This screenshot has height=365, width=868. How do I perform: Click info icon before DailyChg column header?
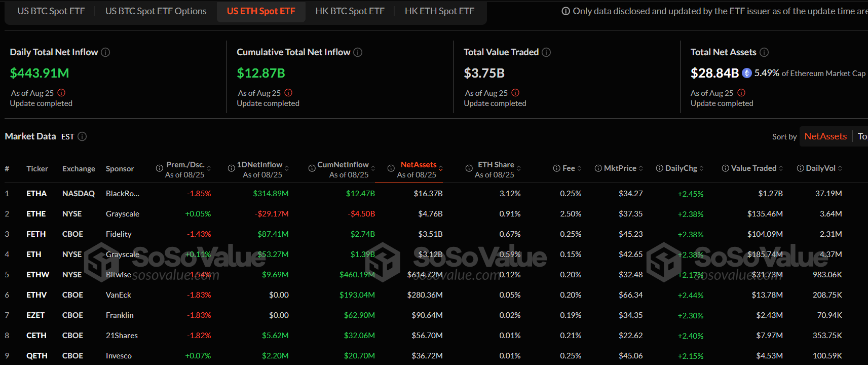coord(660,168)
